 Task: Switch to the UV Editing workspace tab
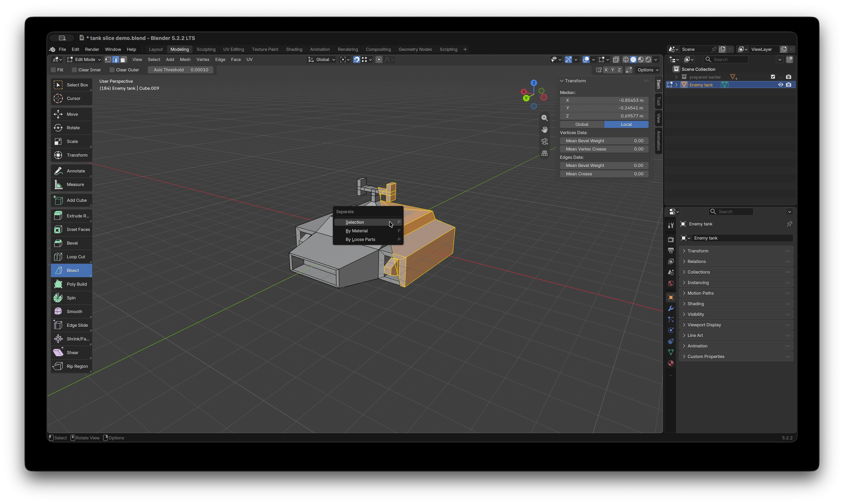coord(233,49)
